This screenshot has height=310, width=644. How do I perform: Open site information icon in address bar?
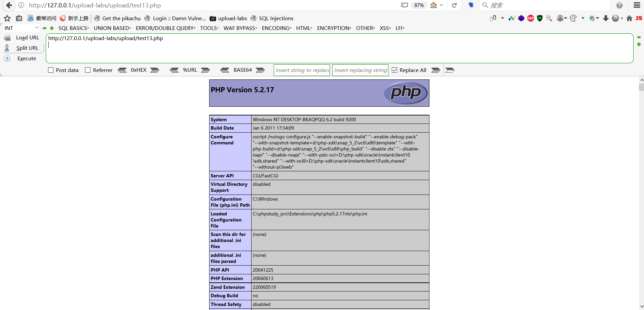click(x=21, y=5)
